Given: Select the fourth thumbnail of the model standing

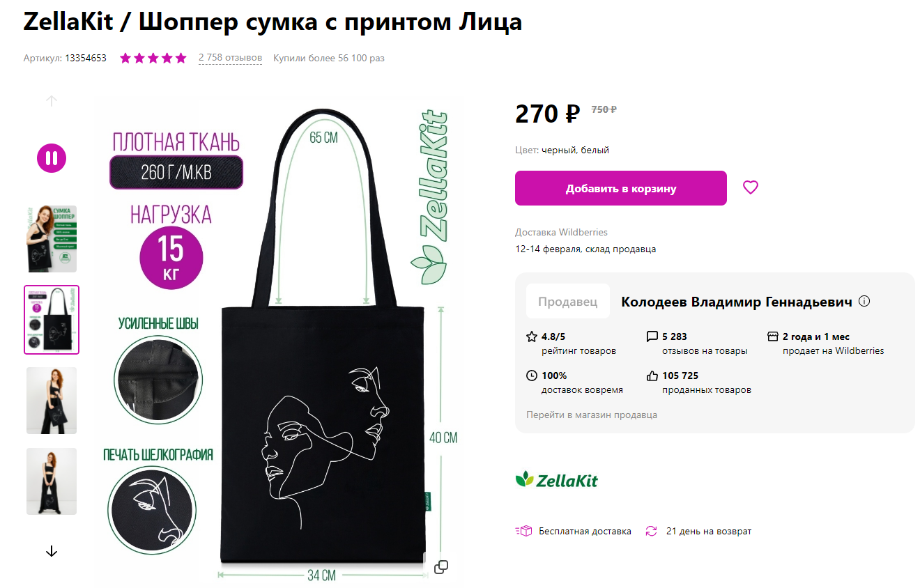Looking at the screenshot, I should click(52, 481).
